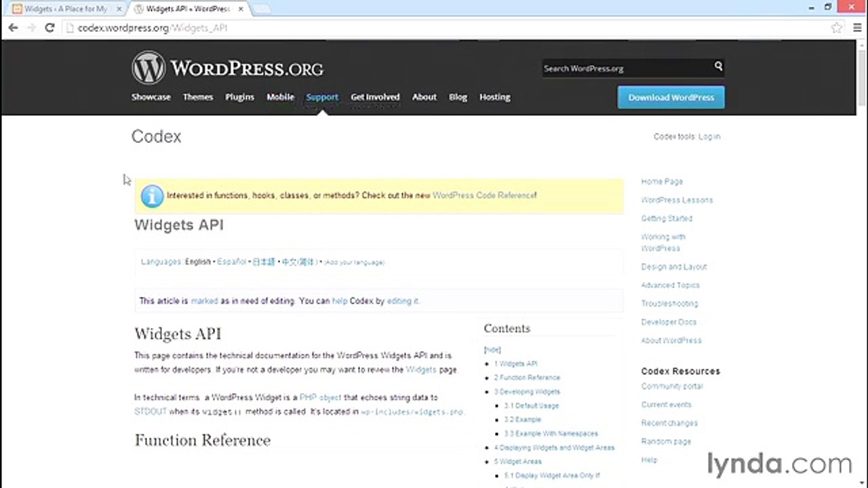
Task: Click the Codex tools Log in link
Action: coord(709,136)
